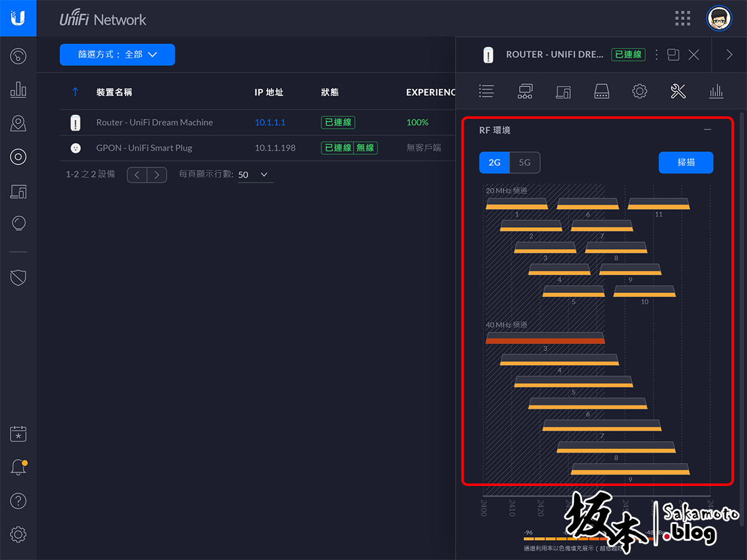Switch to the Details list tab icon
The image size is (747, 560).
(486, 91)
